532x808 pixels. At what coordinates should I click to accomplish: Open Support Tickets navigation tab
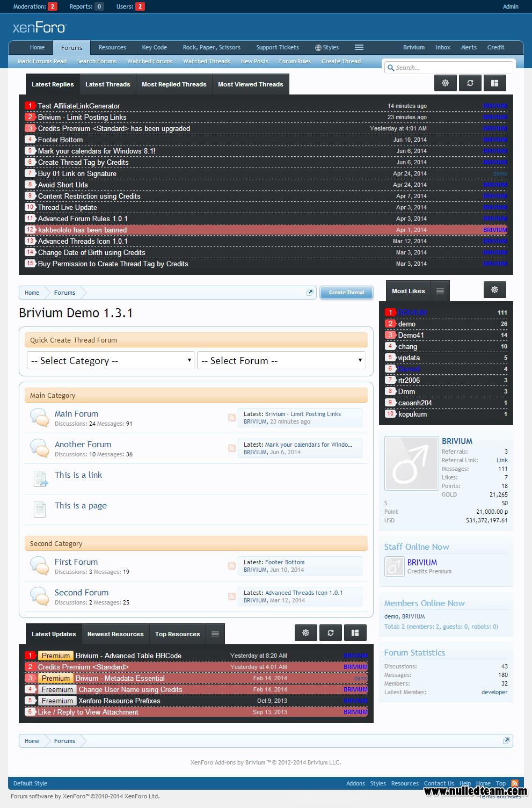(278, 47)
